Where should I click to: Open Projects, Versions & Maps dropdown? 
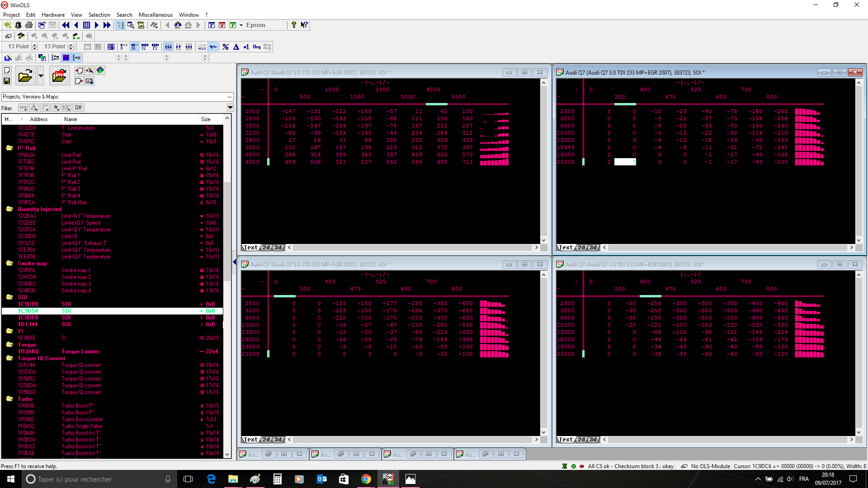point(230,97)
